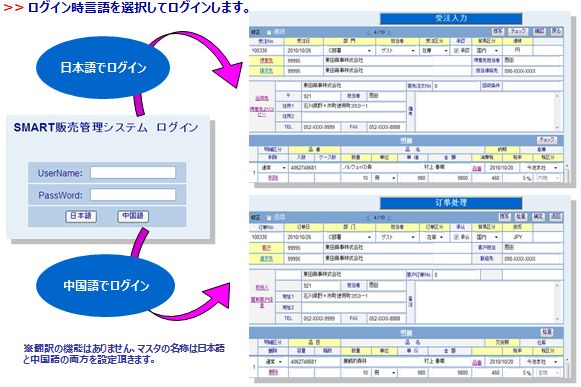Click the 日本語 login button
Viewport: 581px width, 387px height.
pyautogui.click(x=81, y=216)
